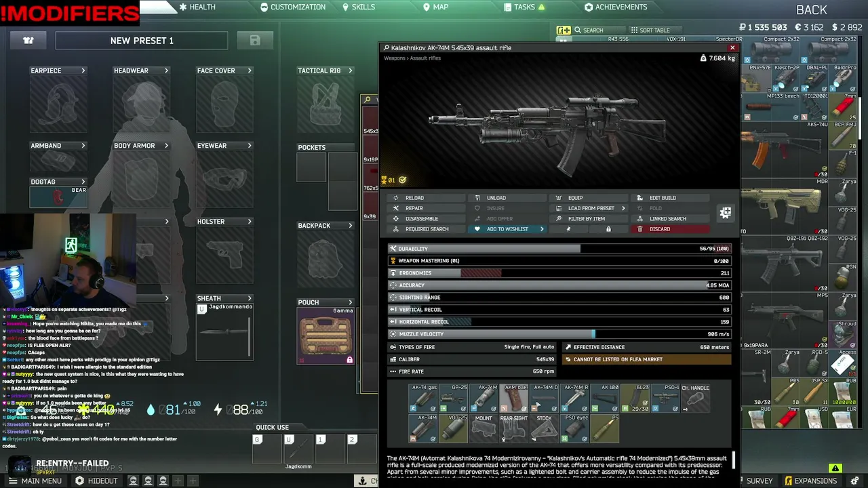Open the Main Menu

[34, 481]
